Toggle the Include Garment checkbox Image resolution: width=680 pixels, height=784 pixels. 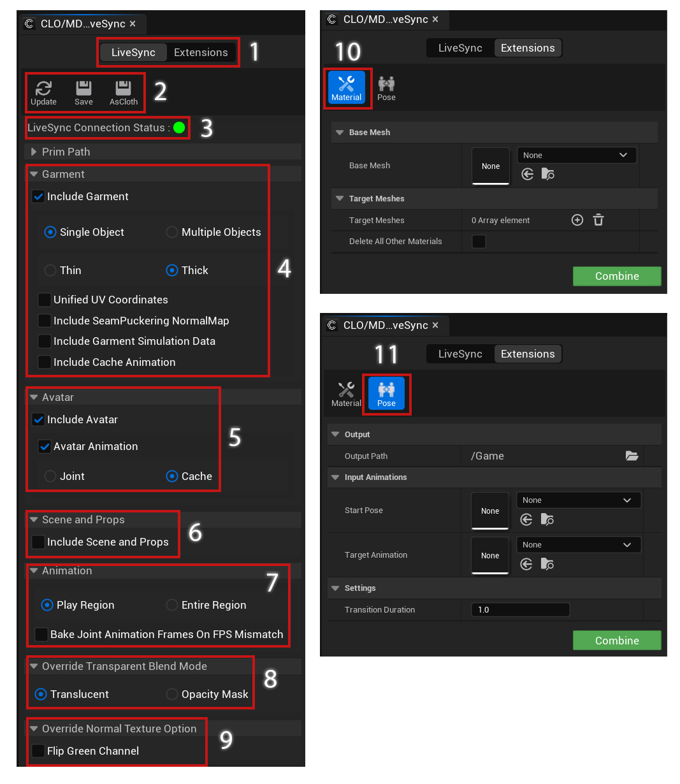coord(38,196)
